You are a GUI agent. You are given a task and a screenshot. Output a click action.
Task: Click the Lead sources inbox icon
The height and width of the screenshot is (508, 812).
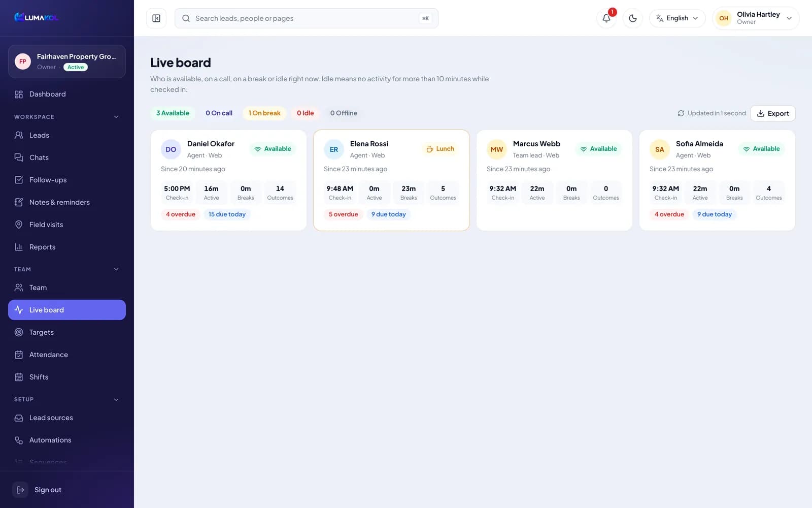pyautogui.click(x=19, y=418)
